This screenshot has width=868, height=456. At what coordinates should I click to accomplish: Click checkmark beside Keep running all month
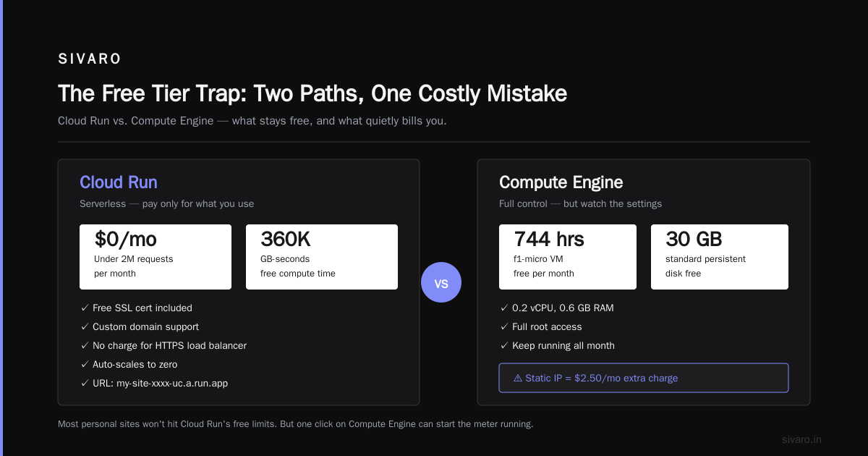click(504, 345)
